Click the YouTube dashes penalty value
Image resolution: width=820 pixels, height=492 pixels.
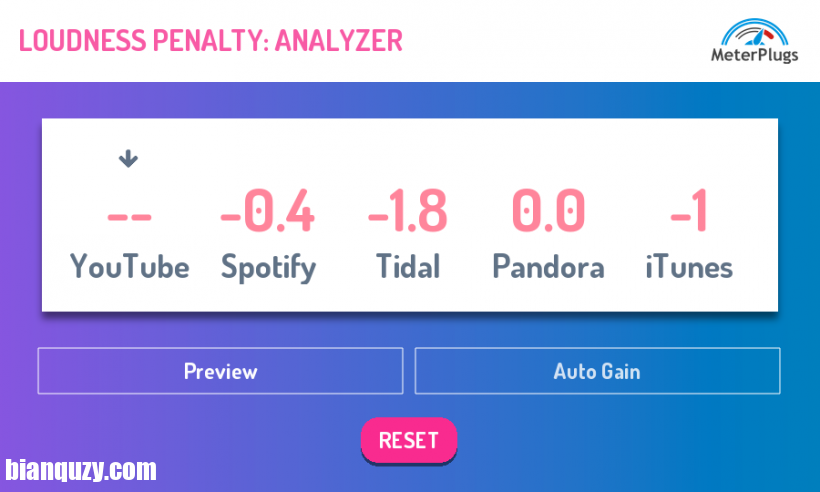[129, 216]
